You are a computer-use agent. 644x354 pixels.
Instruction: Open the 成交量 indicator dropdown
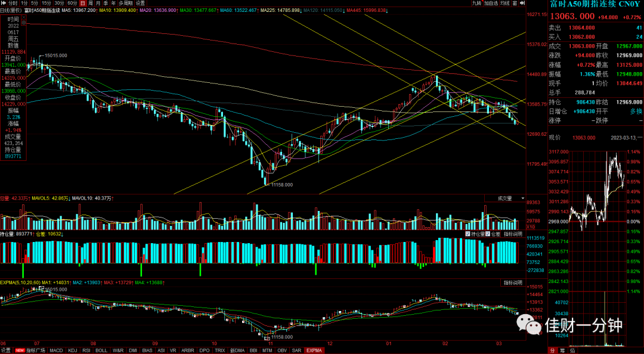click(505, 198)
